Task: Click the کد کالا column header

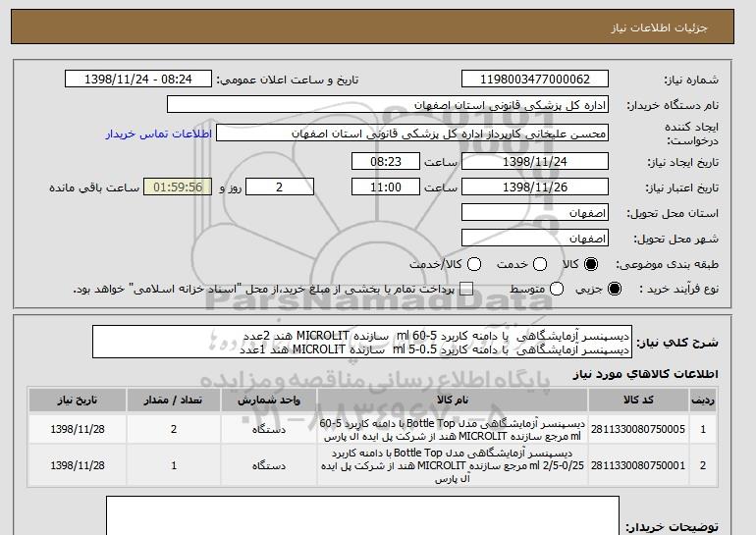Action: coord(638,401)
